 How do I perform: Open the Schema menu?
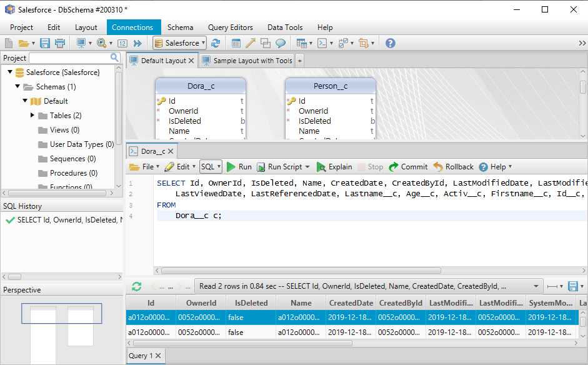pos(180,27)
